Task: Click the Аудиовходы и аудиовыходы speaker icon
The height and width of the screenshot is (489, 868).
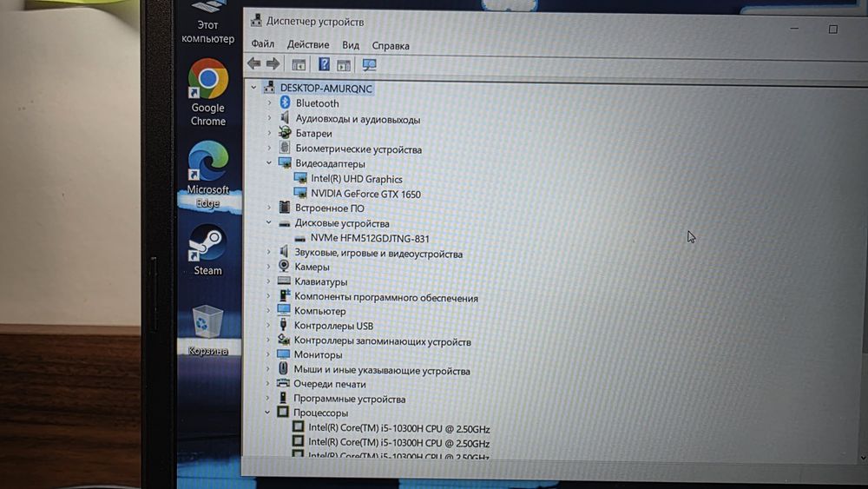Action: tap(285, 118)
